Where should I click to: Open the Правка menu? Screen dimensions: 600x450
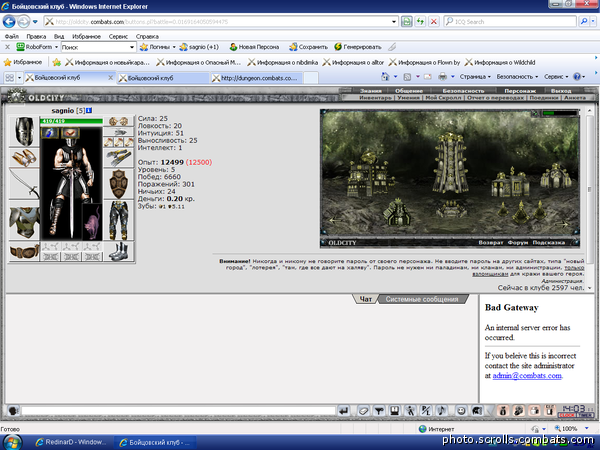pos(36,36)
